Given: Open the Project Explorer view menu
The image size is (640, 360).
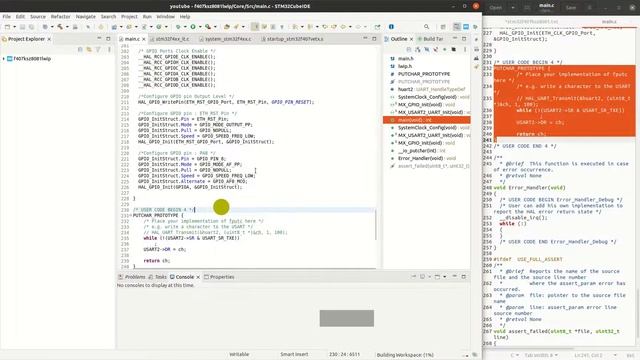Looking at the screenshot, I should pos(109,50).
